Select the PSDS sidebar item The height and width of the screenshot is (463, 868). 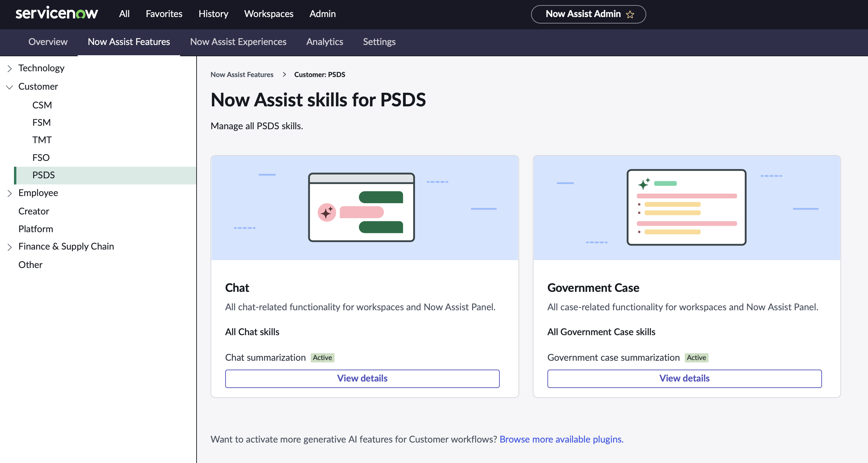click(x=105, y=175)
